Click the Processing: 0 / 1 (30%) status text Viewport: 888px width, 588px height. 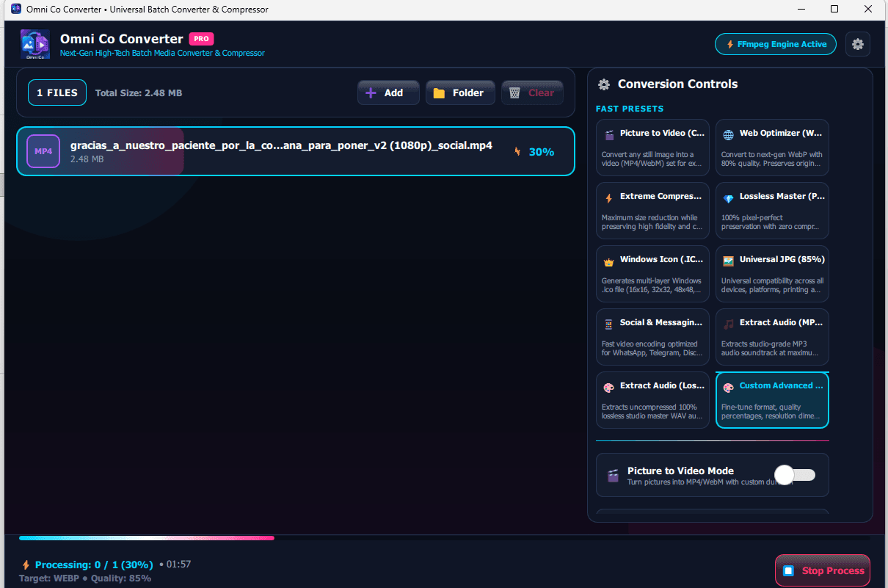(94, 565)
